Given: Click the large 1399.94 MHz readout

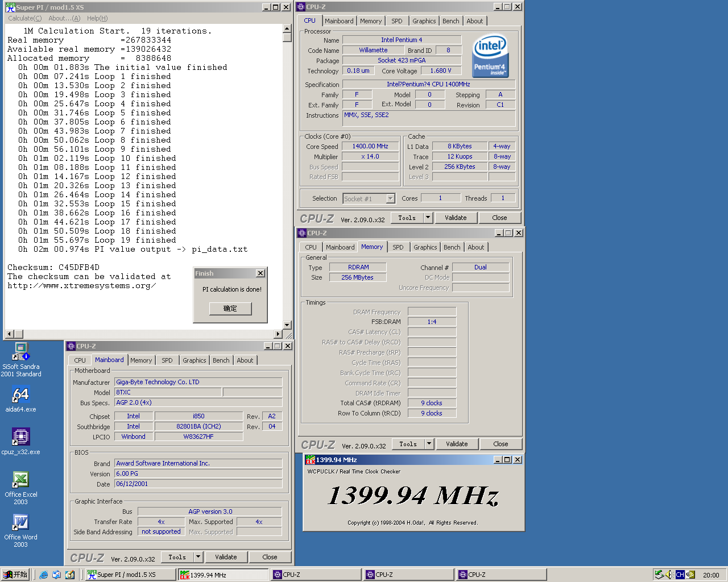Looking at the screenshot, I should coord(413,496).
